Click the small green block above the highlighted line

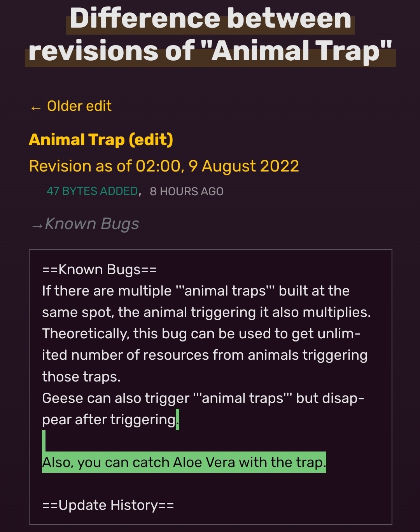(44, 439)
